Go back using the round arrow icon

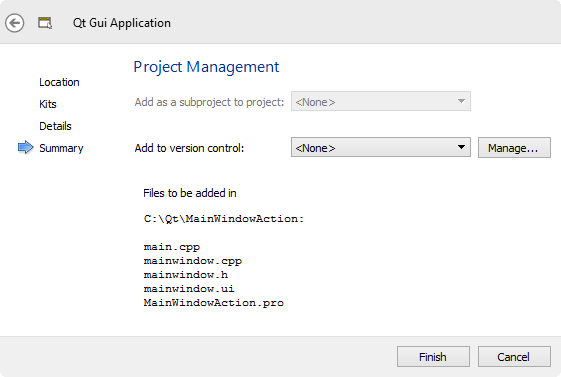(x=15, y=23)
